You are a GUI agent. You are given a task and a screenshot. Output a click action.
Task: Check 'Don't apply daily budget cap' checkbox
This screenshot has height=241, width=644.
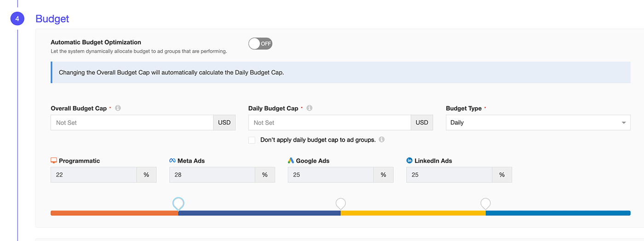(x=252, y=140)
